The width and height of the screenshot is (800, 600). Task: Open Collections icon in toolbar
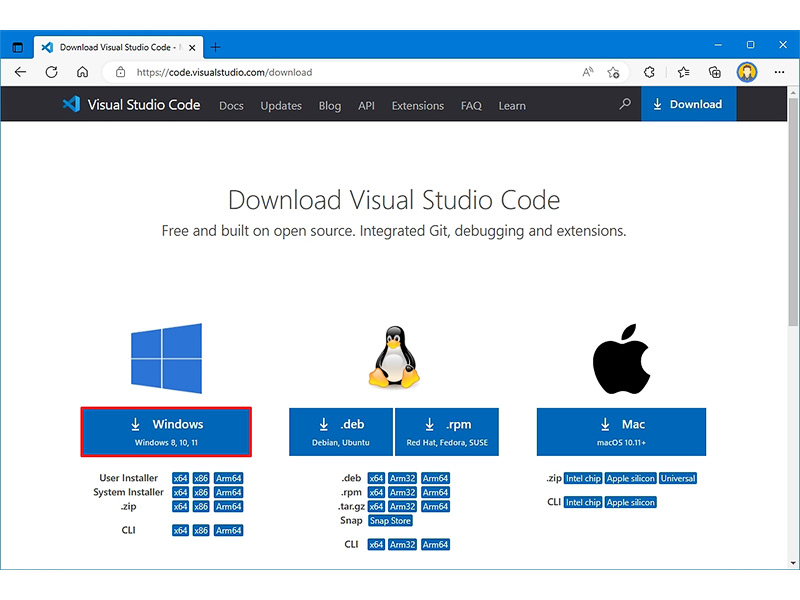[x=715, y=72]
